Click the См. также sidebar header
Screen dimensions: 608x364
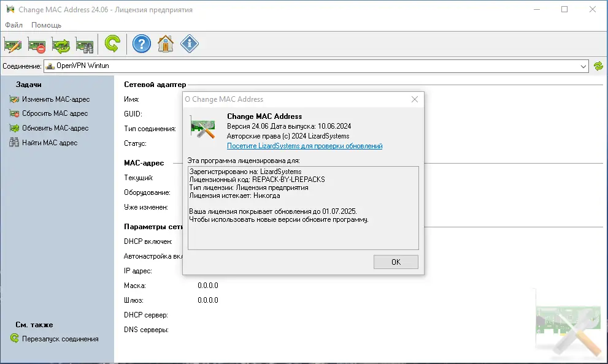[x=34, y=325]
